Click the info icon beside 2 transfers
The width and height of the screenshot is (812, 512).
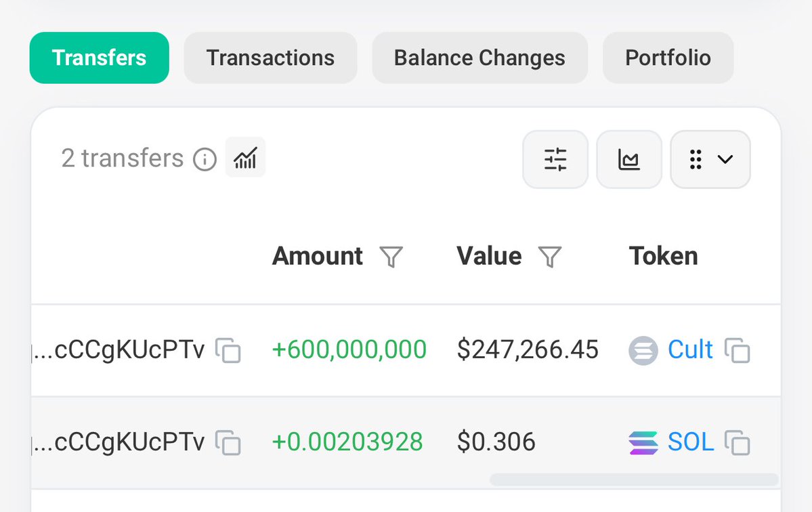[205, 159]
